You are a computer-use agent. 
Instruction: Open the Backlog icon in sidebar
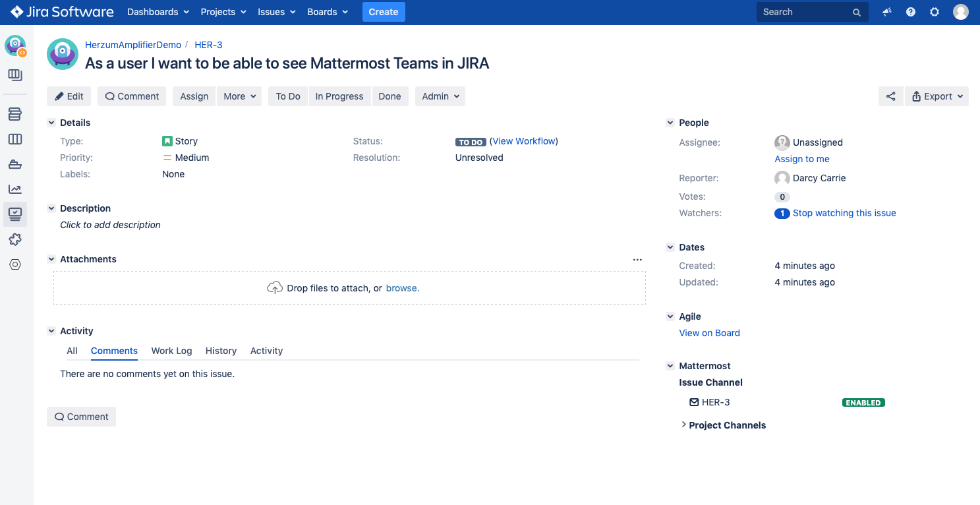[x=15, y=115]
